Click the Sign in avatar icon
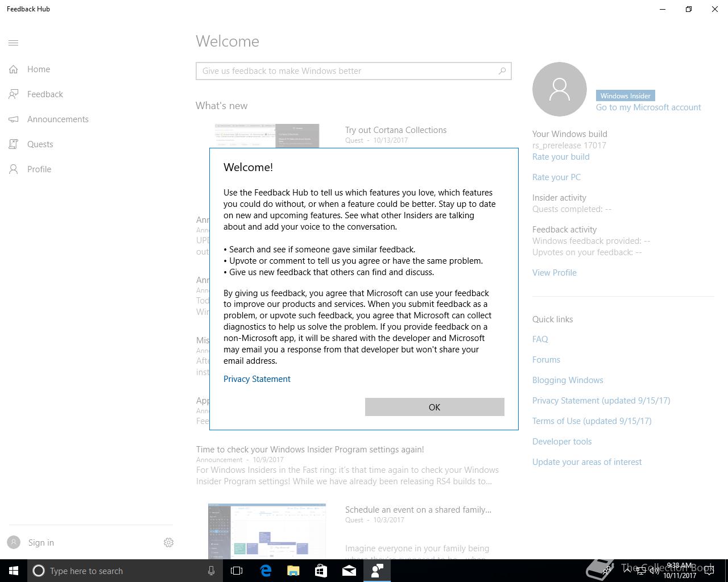Screen dimensions: 728x582 pyautogui.click(x=14, y=543)
